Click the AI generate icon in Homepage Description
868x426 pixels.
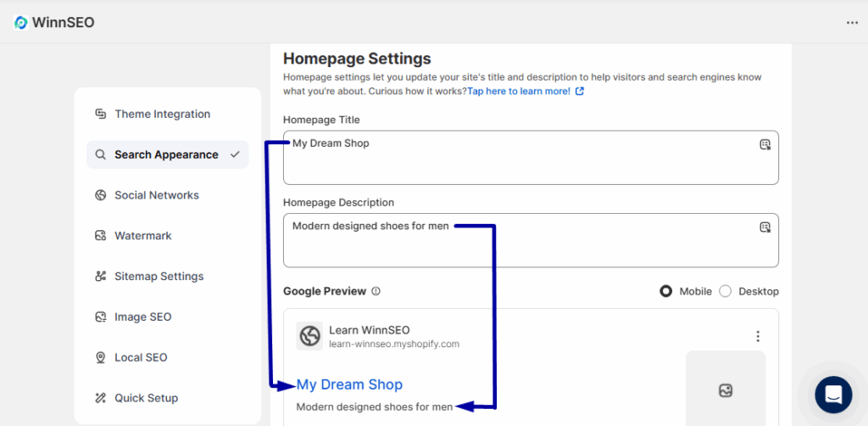765,227
